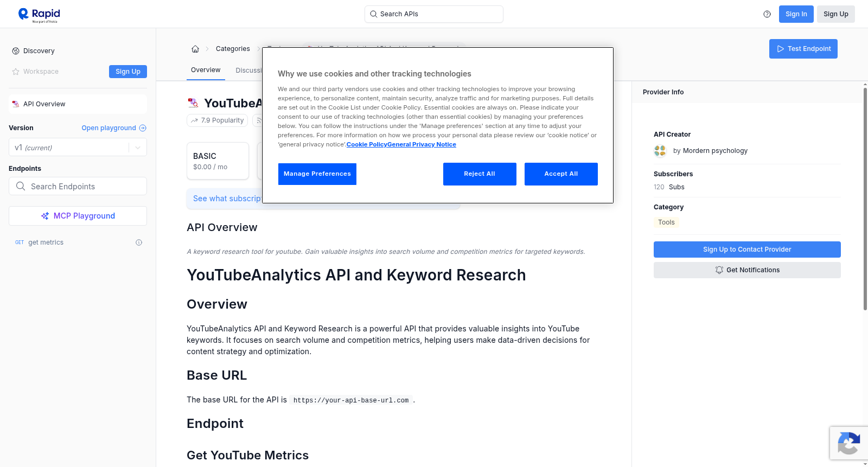This screenshot has height=467, width=868.
Task: Click the Provider Info heading
Action: (663, 92)
